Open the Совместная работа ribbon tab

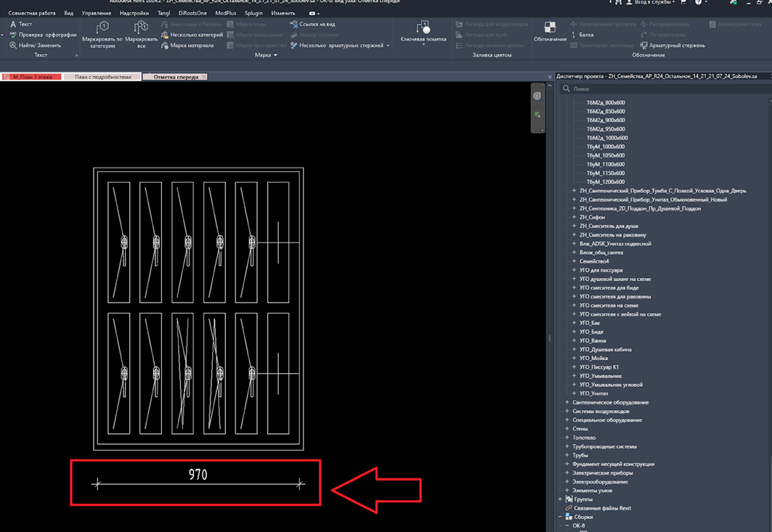[x=32, y=13]
